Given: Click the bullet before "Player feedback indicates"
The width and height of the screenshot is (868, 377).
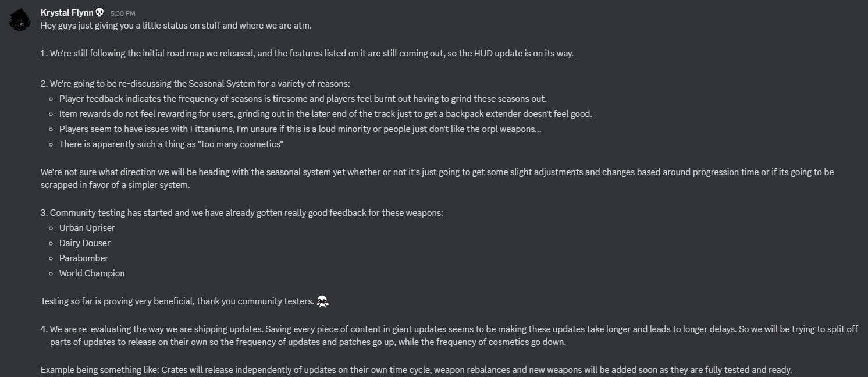Looking at the screenshot, I should (x=52, y=99).
